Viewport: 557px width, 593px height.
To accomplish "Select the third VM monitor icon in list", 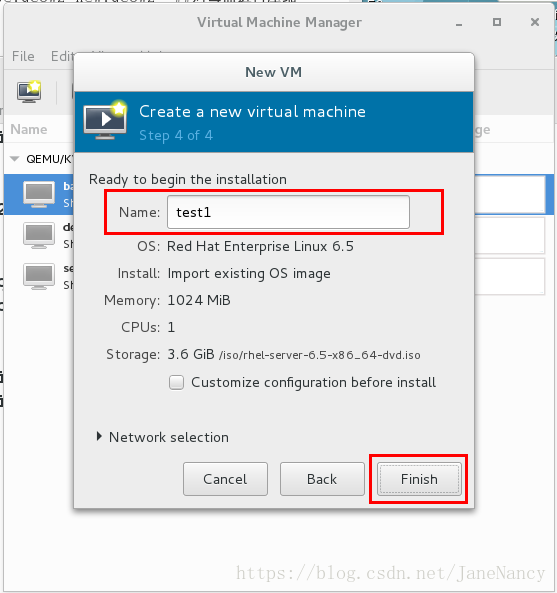I will pos(39,276).
